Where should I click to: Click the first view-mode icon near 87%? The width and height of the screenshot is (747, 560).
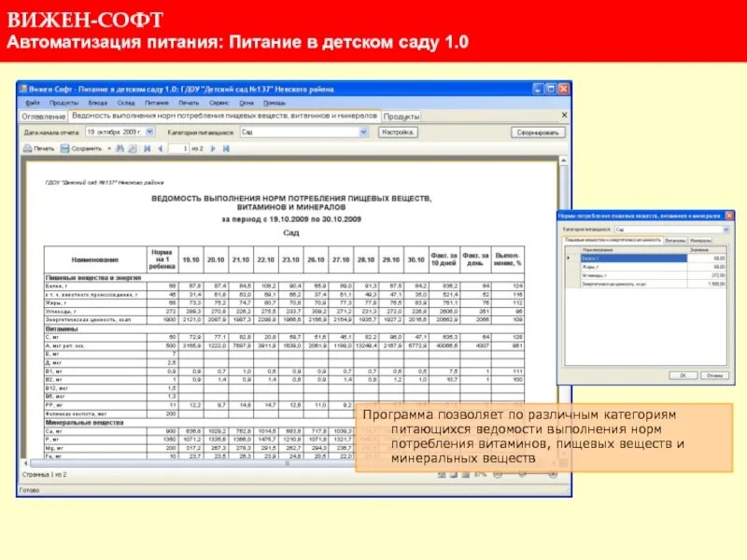click(x=442, y=474)
